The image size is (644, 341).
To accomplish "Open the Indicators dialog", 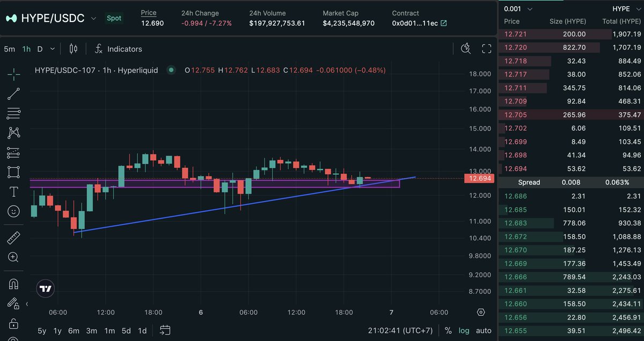I will pyautogui.click(x=118, y=49).
